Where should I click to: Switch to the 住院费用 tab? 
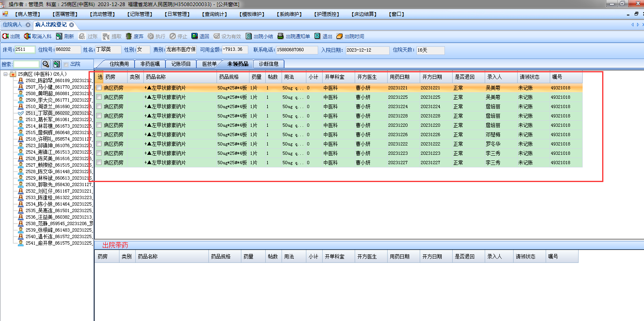click(119, 64)
